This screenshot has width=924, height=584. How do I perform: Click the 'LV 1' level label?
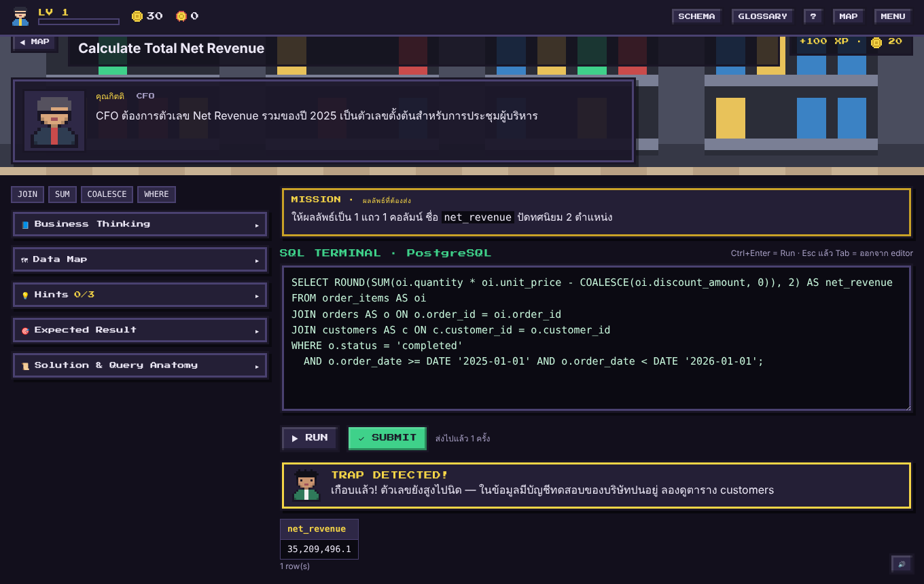(54, 12)
